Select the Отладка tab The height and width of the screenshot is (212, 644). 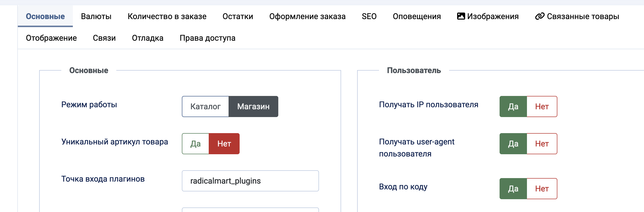(x=147, y=38)
